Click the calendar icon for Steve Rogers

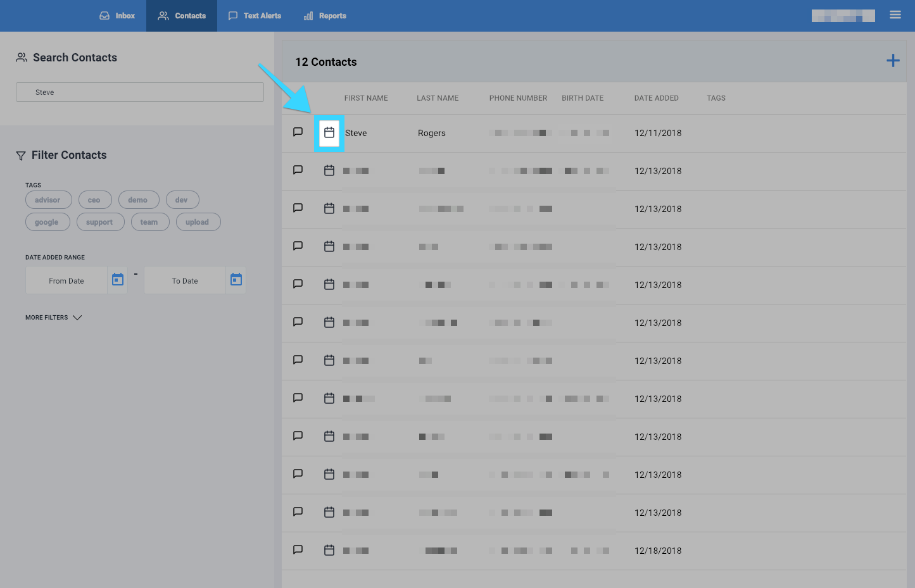329,133
